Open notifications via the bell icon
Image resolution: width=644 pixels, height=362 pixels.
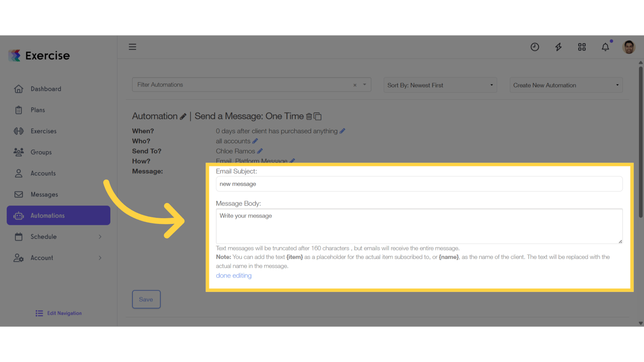tap(605, 47)
